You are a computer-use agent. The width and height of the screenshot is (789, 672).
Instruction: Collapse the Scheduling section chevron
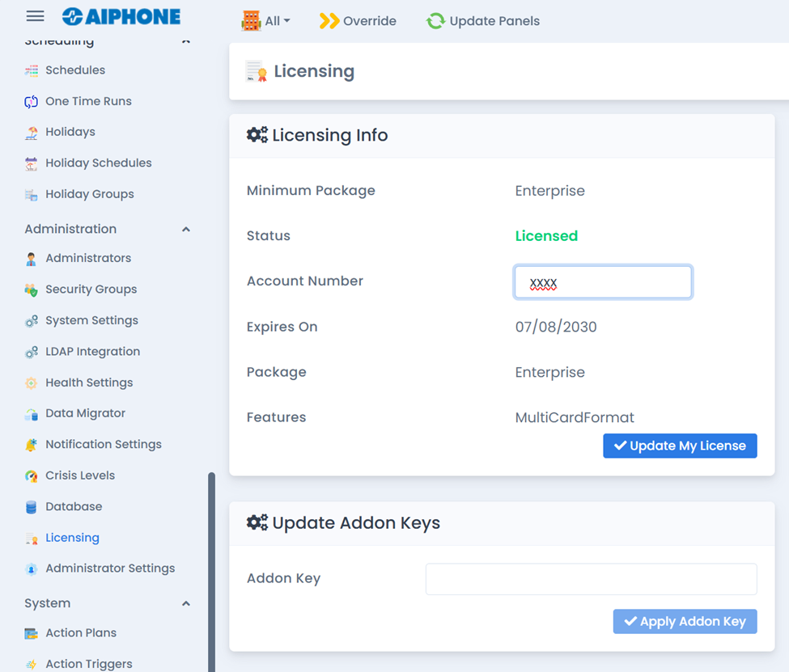[186, 41]
